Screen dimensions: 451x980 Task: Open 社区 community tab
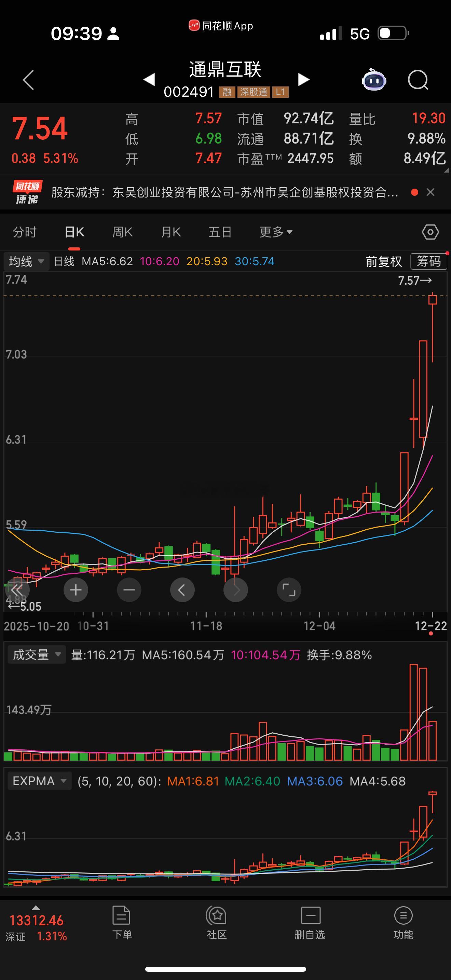coord(216,923)
